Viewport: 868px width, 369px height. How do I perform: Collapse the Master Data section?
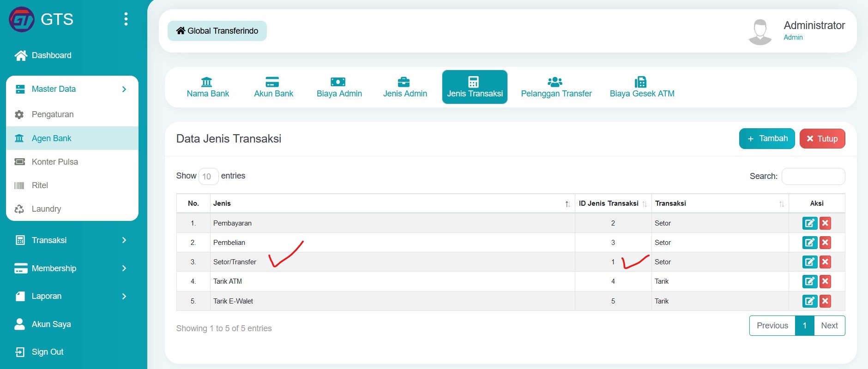tap(72, 89)
